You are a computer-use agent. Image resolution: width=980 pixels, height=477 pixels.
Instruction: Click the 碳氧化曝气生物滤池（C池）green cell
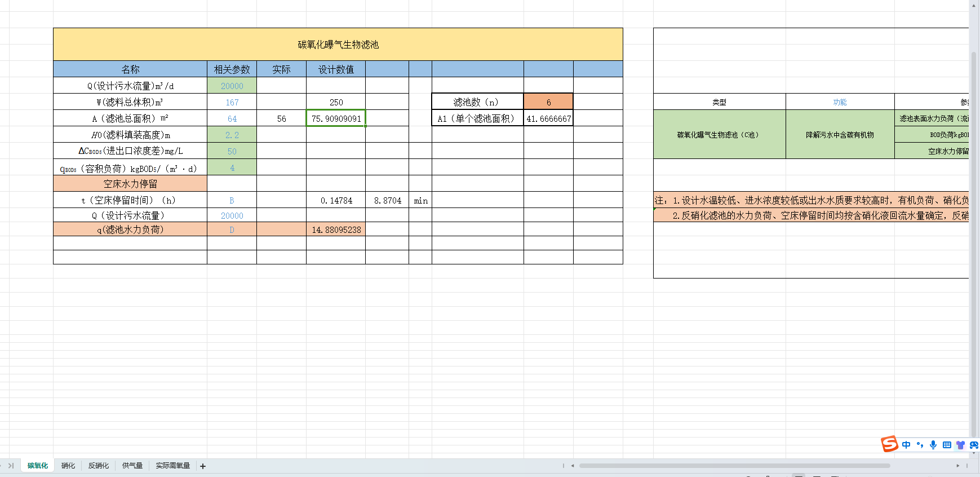tap(720, 135)
